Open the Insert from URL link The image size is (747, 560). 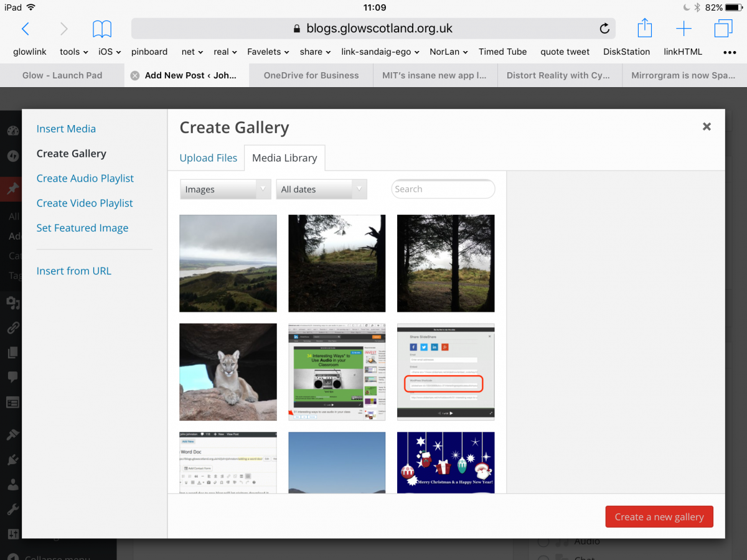[73, 271]
